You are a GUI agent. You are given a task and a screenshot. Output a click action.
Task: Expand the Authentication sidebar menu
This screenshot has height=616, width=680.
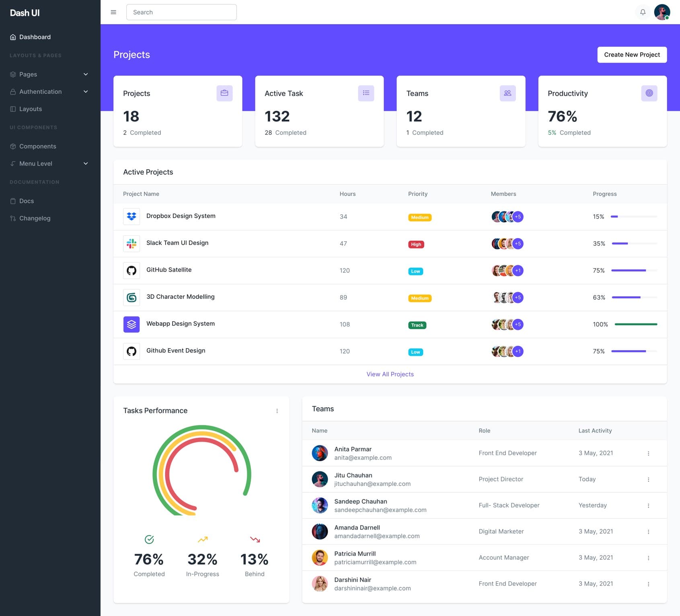point(49,92)
